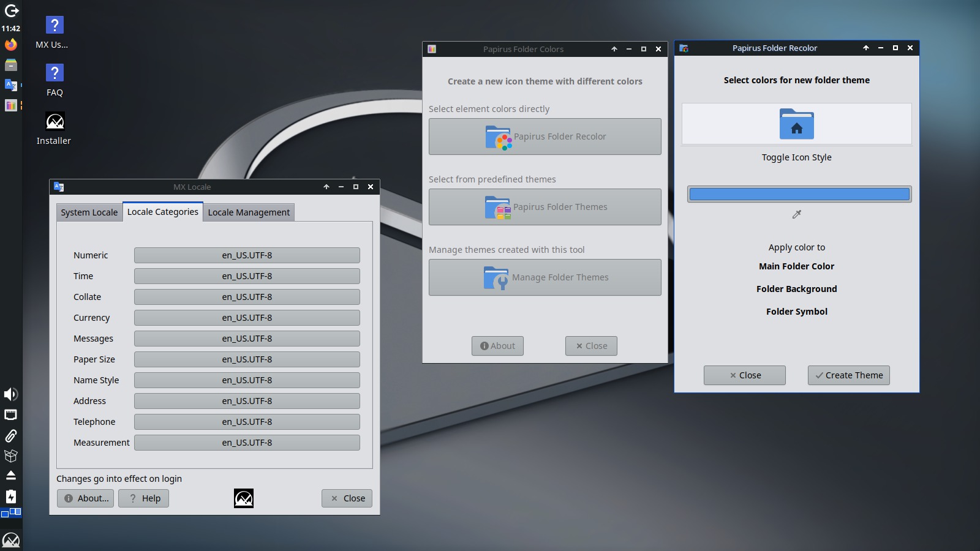The width and height of the screenshot is (980, 551).
Task: Open Manage Folder Themes button
Action: click(x=545, y=277)
